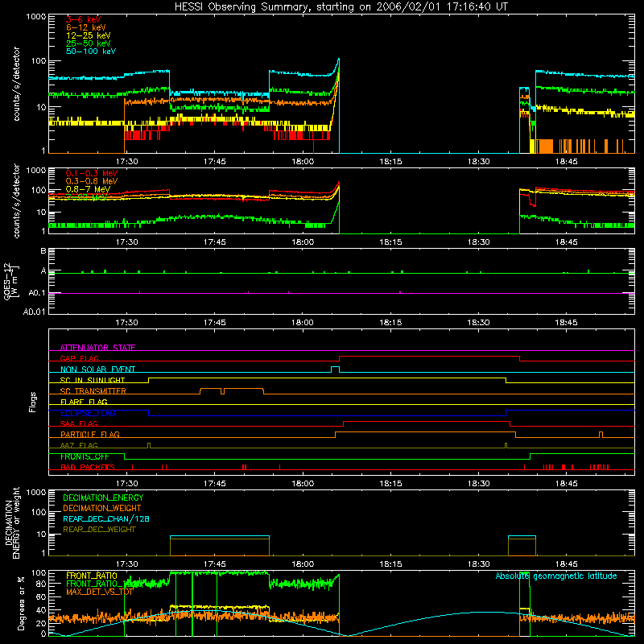Click the A0.1 tick on GOES axis
Image resolution: width=644 pixels, height=644 pixels.
point(37,293)
